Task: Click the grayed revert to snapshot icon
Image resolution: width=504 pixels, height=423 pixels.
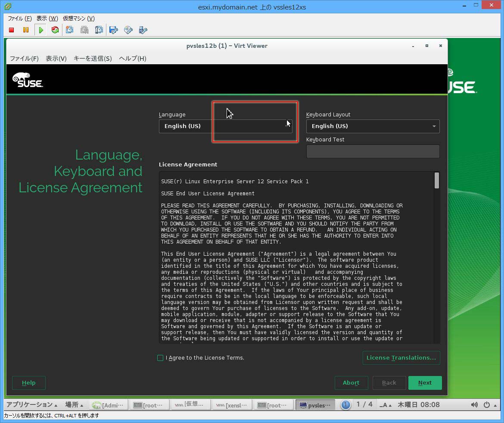Action: click(x=84, y=30)
